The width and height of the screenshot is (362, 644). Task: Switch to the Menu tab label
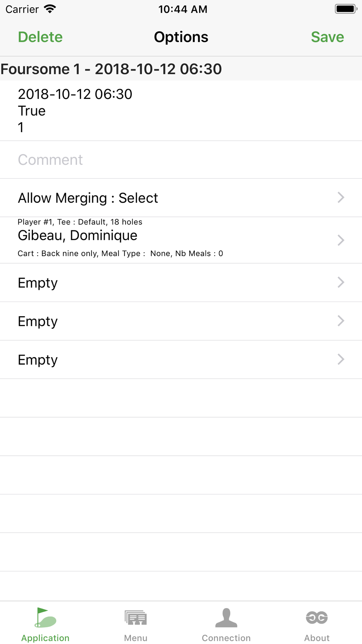[x=136, y=638]
